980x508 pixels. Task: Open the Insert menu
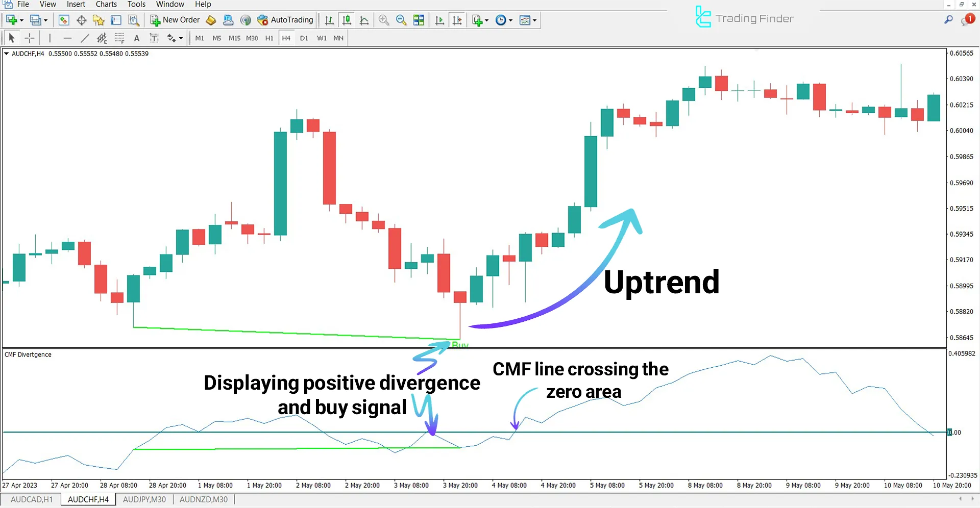[76, 4]
